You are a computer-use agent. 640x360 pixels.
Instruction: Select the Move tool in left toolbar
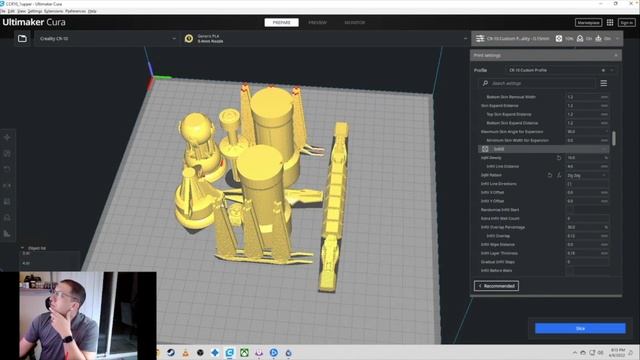point(7,138)
